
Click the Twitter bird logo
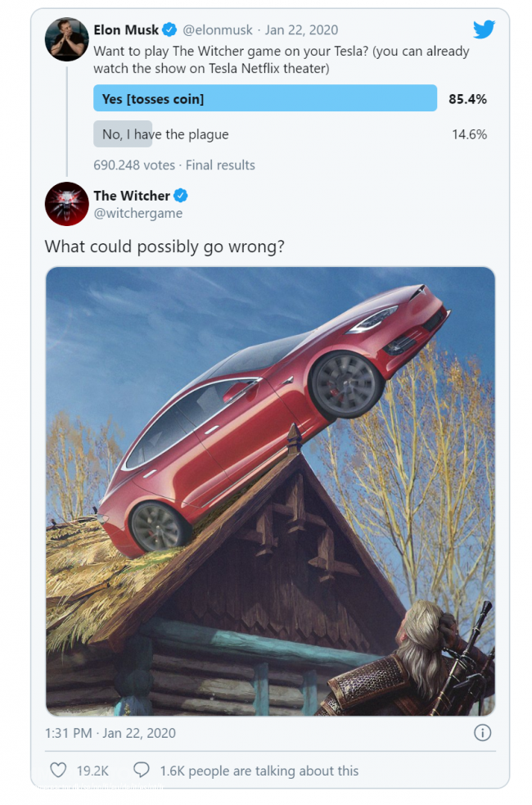tap(484, 29)
